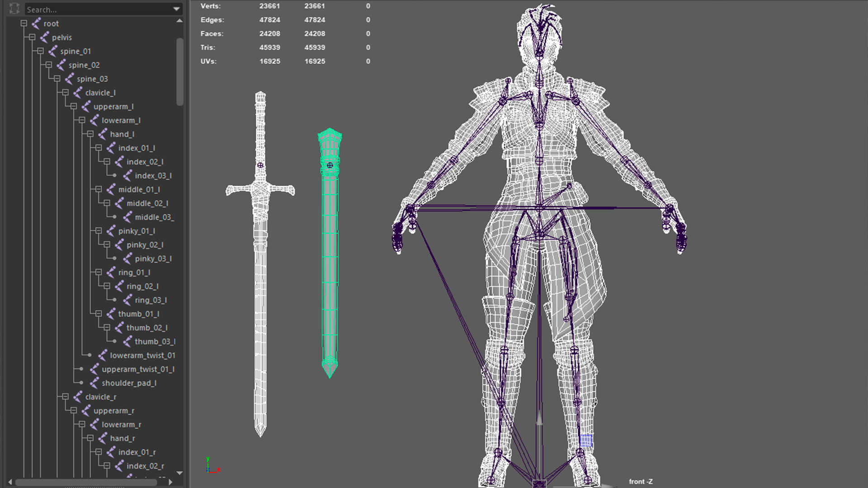Click the scroll down arrow in outliner
The width and height of the screenshot is (868, 488).
(179, 473)
